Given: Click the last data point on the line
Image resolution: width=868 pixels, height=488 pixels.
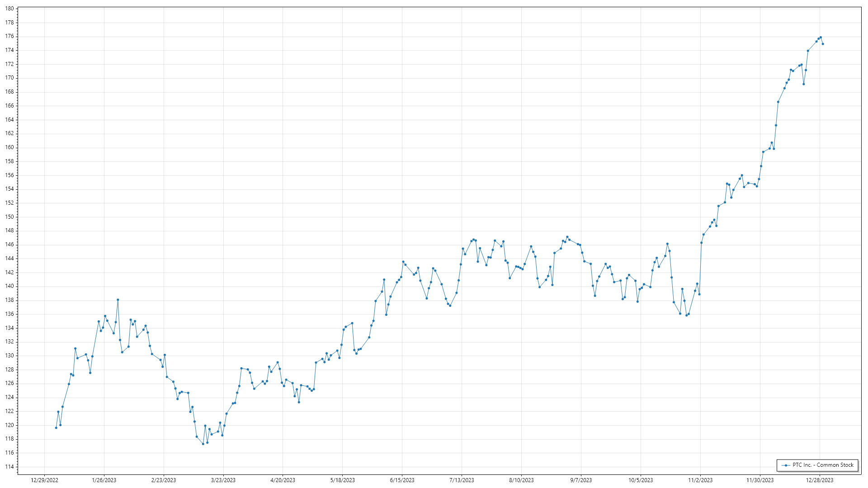Looking at the screenshot, I should pyautogui.click(x=823, y=44).
